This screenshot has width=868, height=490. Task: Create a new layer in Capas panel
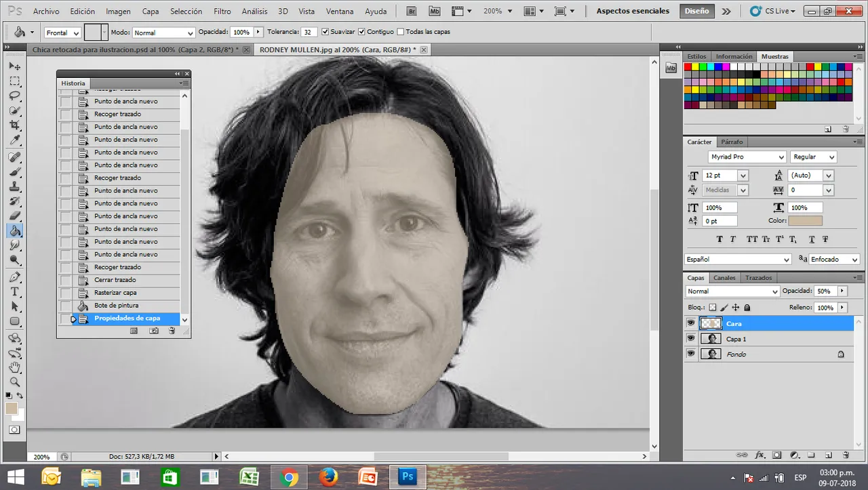[828, 455]
